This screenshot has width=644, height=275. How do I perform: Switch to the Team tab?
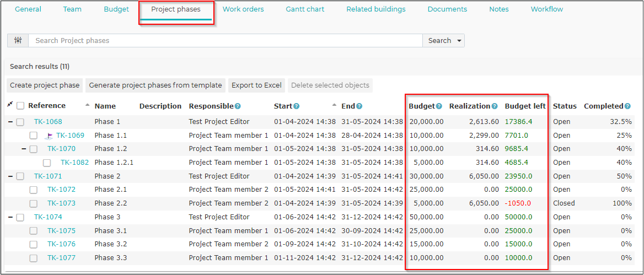tap(72, 9)
